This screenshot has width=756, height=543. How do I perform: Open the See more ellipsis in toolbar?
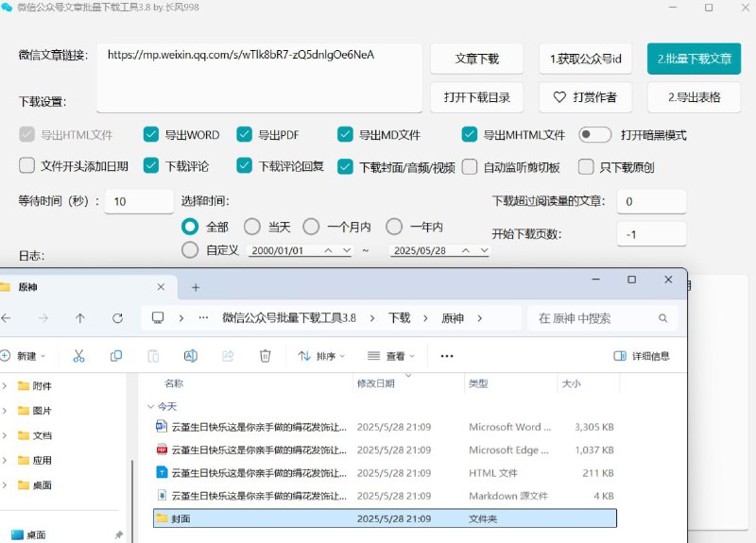click(447, 356)
